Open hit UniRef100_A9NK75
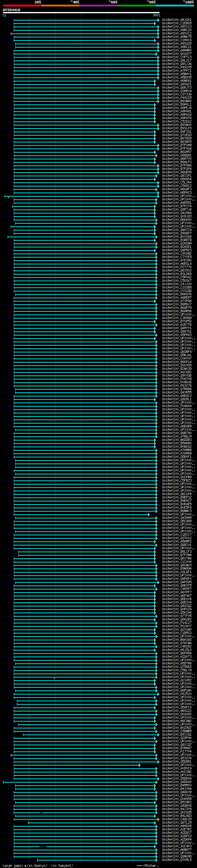197x868 pixels. pos(176,37)
